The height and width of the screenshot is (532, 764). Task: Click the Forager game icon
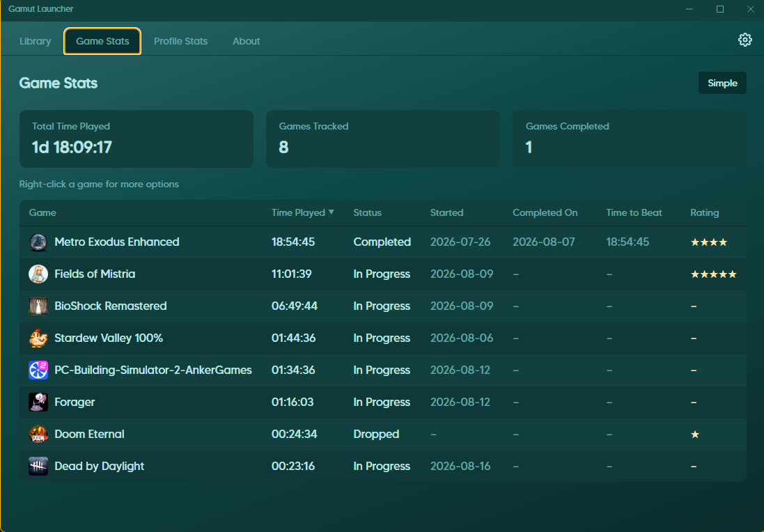[x=38, y=402]
